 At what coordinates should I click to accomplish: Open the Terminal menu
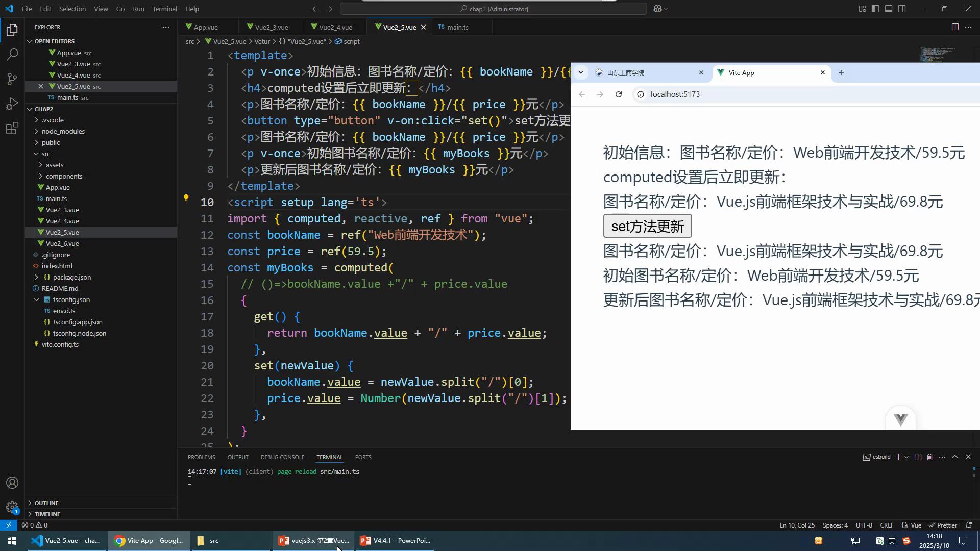pos(164,9)
